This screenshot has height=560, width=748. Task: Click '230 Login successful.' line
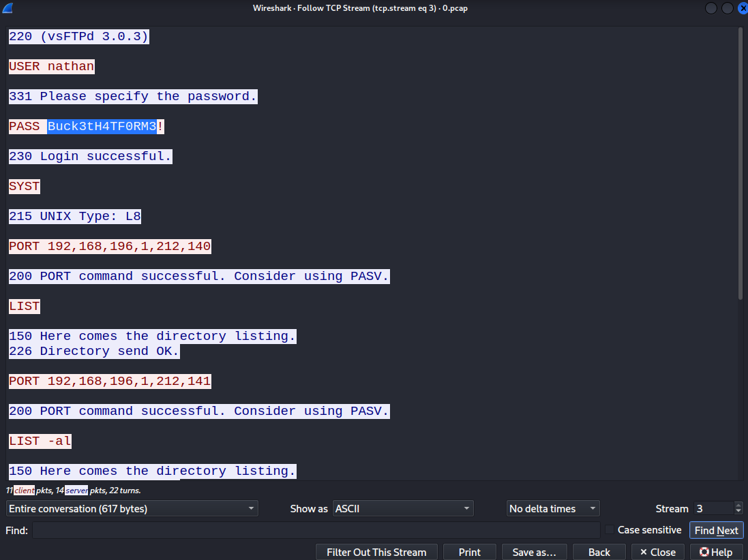click(x=90, y=156)
